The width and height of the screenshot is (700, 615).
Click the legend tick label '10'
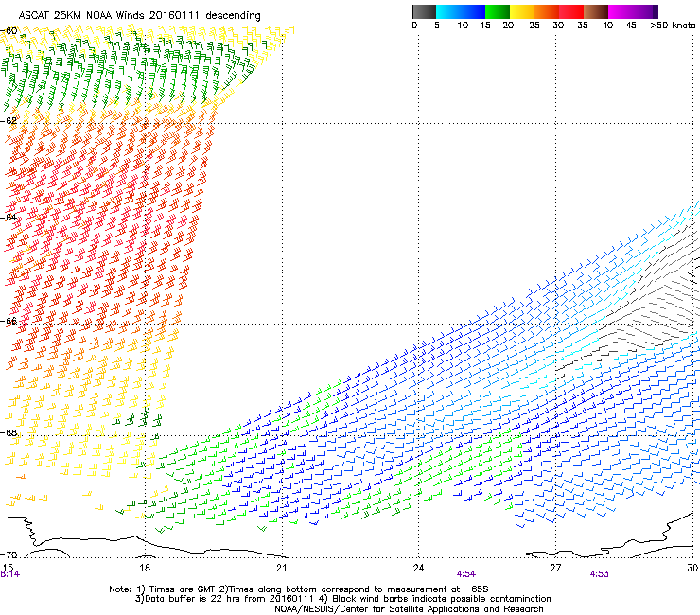pyautogui.click(x=463, y=26)
